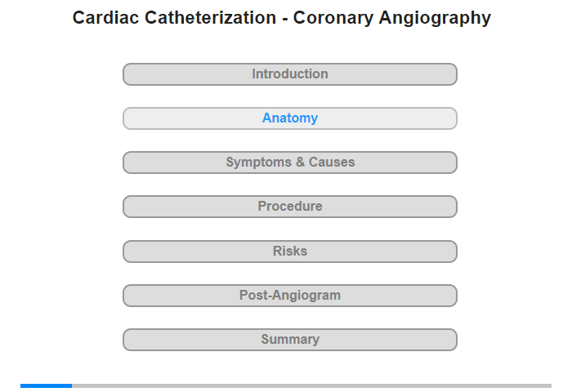Open the Post-Angiogram section
Screen dimensions: 572x392
tap(290, 296)
